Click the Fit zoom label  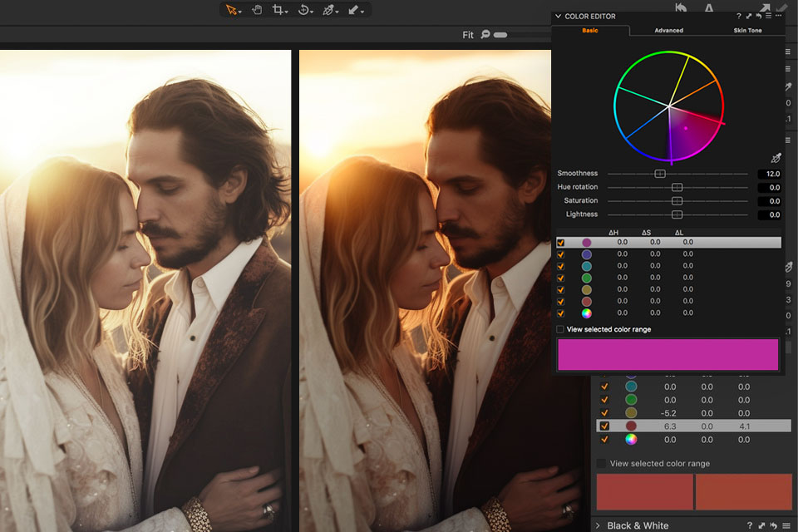pyautogui.click(x=468, y=35)
